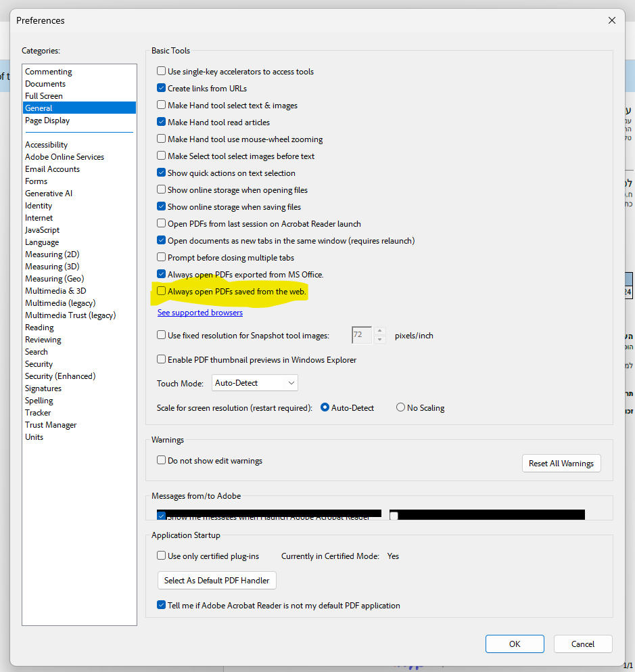
Task: Enable fixed resolution for Snapshot tool images
Action: coord(161,335)
